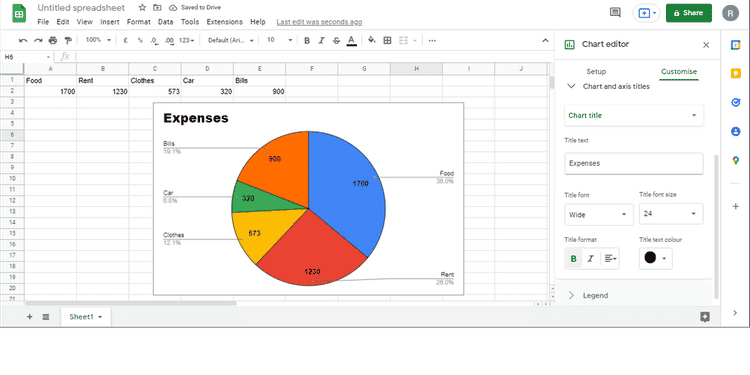Apply strikethrough formatting from toolbar
This screenshot has height=375, width=750.
[x=336, y=41]
